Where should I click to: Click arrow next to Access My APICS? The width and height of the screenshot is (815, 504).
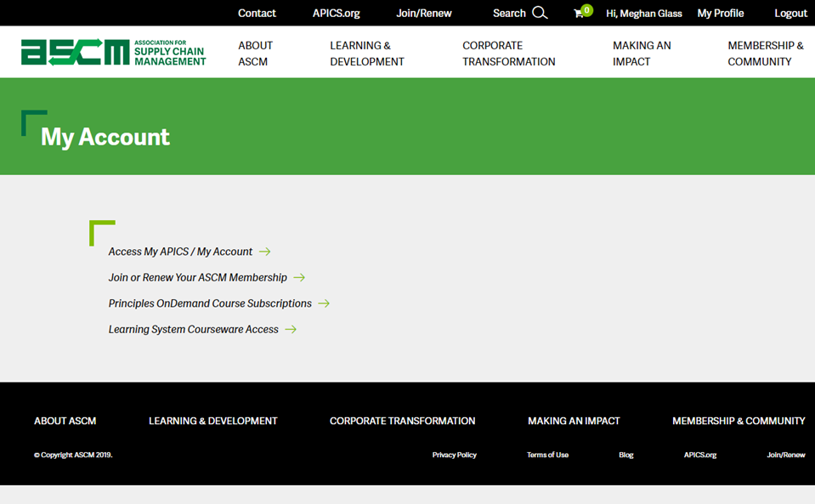coord(265,252)
